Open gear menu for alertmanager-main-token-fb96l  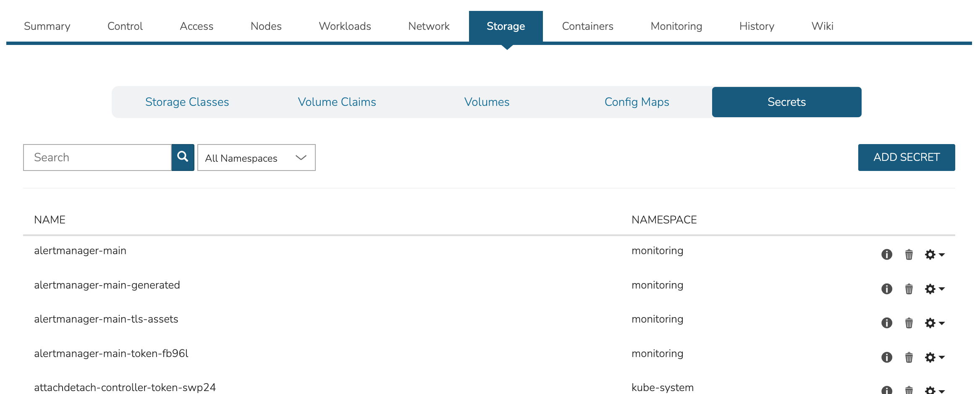click(x=934, y=357)
